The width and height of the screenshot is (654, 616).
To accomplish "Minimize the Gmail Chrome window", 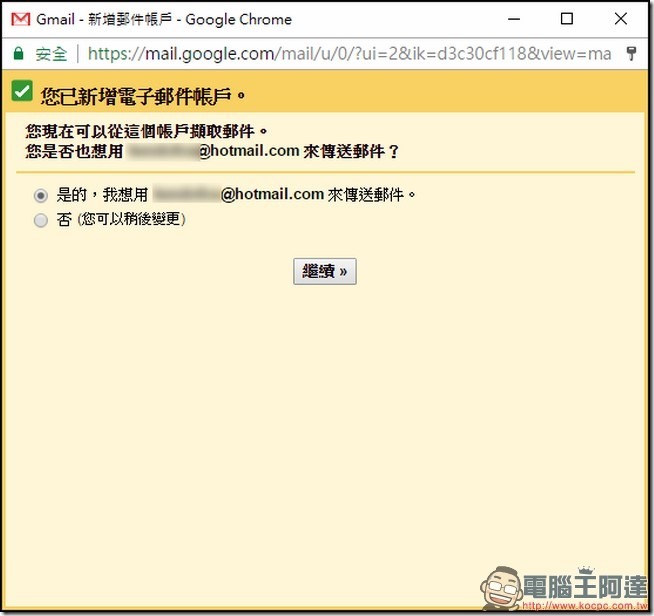I will click(x=514, y=19).
